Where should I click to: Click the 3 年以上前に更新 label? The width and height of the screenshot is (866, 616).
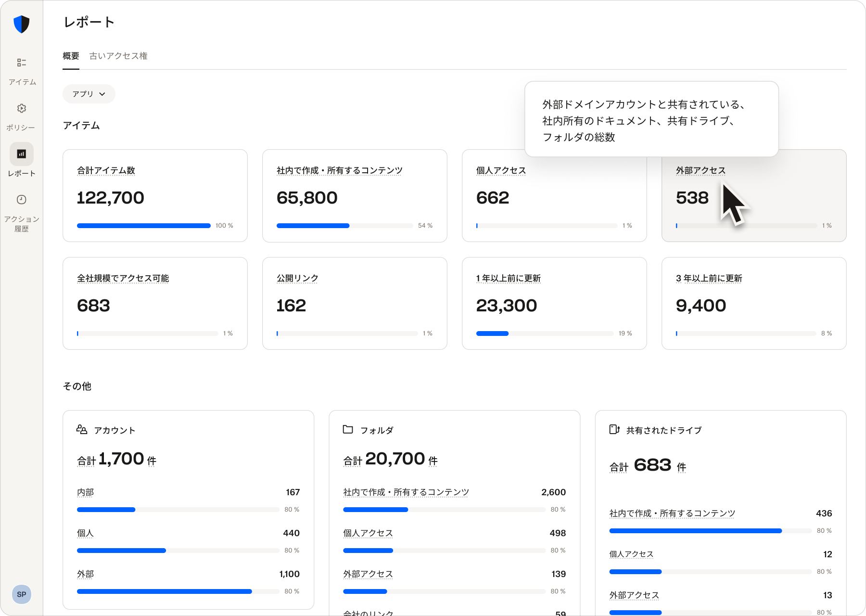[x=709, y=278]
